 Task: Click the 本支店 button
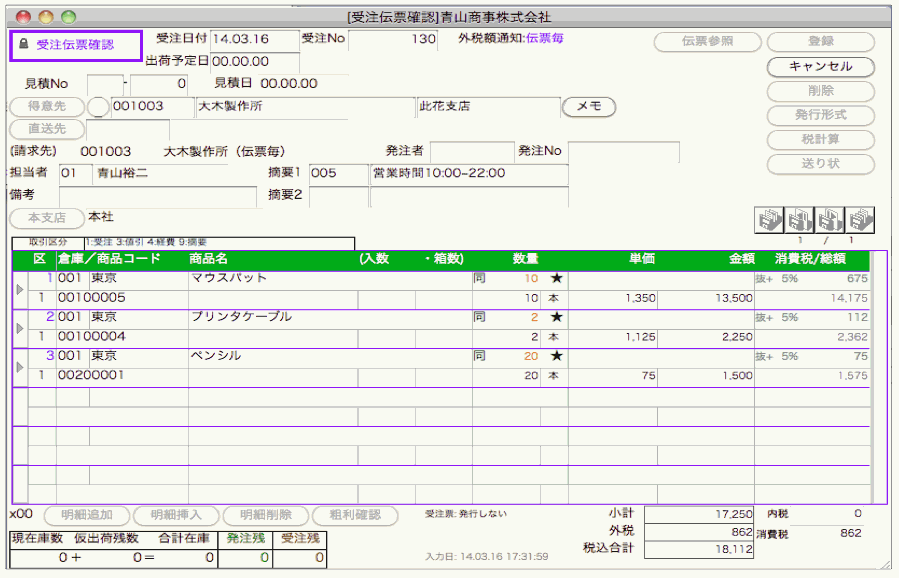tap(47, 218)
